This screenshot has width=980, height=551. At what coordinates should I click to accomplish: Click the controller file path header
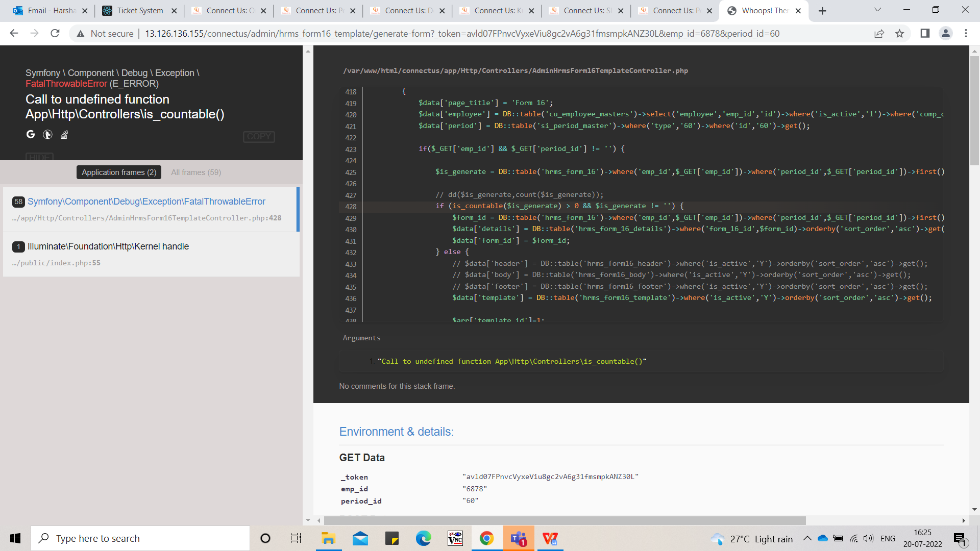tap(516, 70)
